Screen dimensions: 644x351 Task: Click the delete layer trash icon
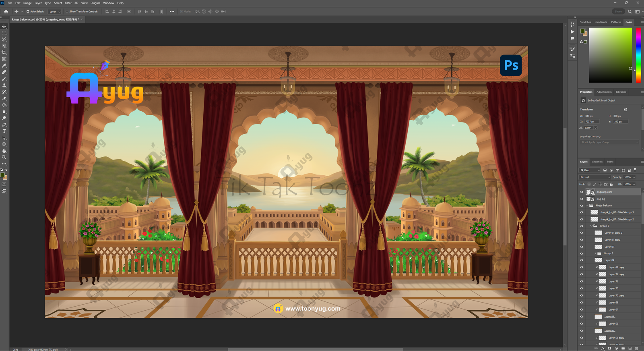(x=636, y=349)
